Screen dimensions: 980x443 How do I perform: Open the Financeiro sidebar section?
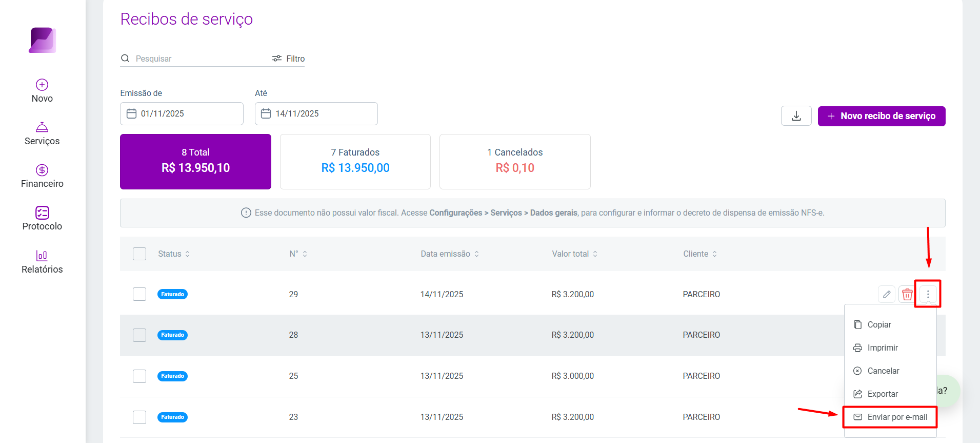click(x=42, y=176)
